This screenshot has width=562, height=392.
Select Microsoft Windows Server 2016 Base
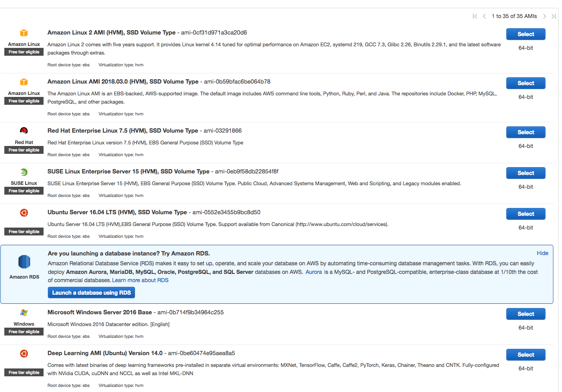pyautogui.click(x=526, y=314)
